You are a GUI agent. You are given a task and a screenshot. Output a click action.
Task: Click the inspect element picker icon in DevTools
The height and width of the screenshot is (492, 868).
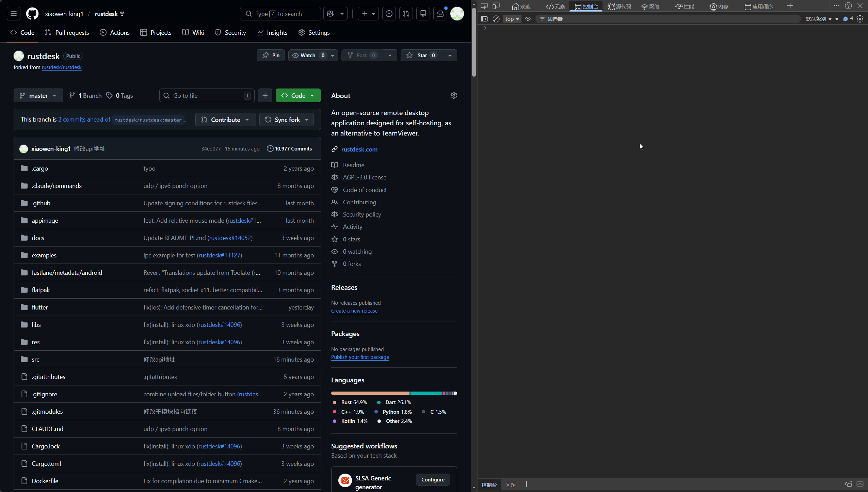[x=484, y=6]
